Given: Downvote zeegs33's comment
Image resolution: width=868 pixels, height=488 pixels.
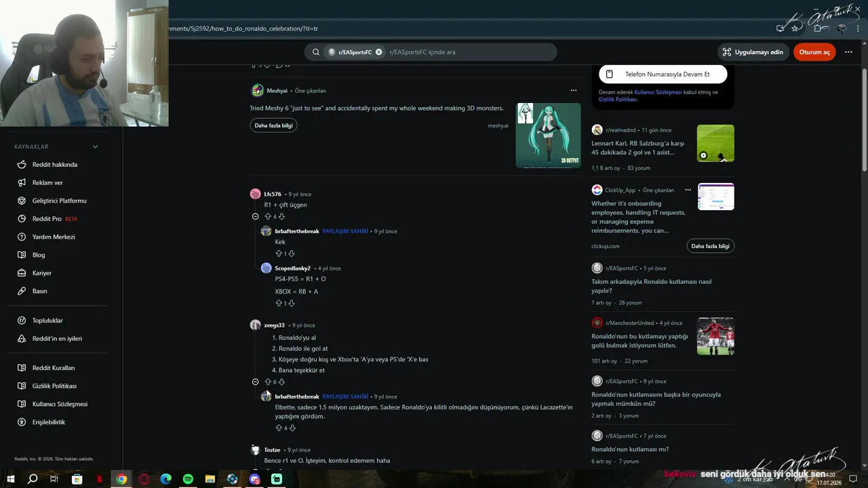Looking at the screenshot, I should click(x=281, y=382).
